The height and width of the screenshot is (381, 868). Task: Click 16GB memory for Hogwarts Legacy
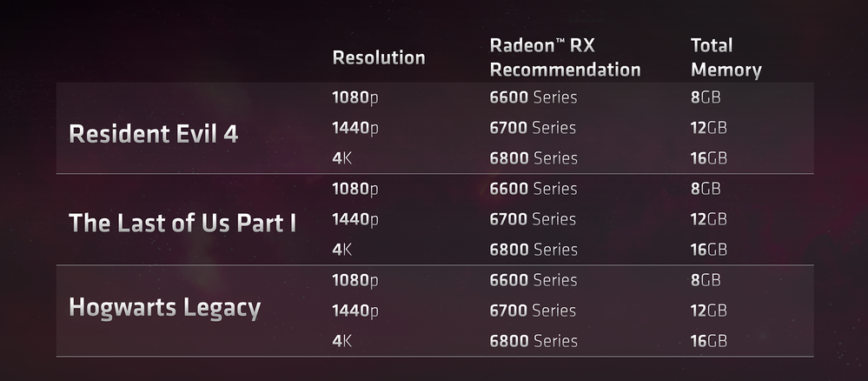tap(708, 341)
